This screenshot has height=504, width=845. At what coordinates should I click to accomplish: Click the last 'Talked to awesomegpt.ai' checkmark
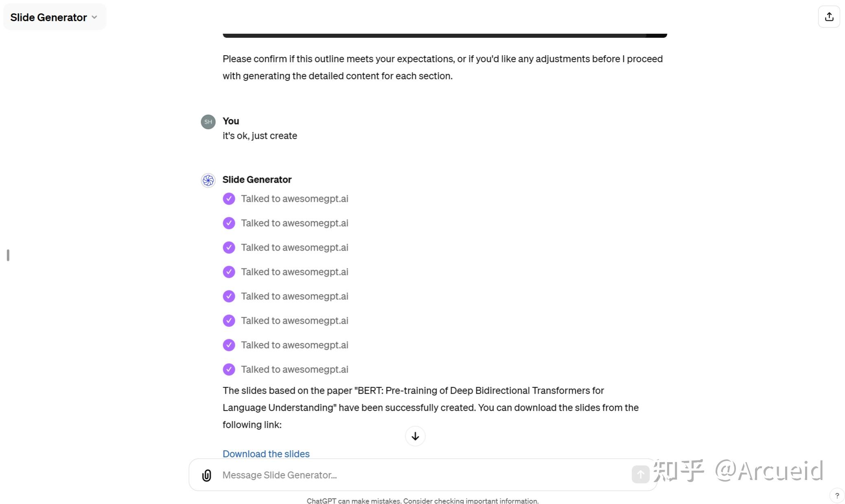click(229, 369)
